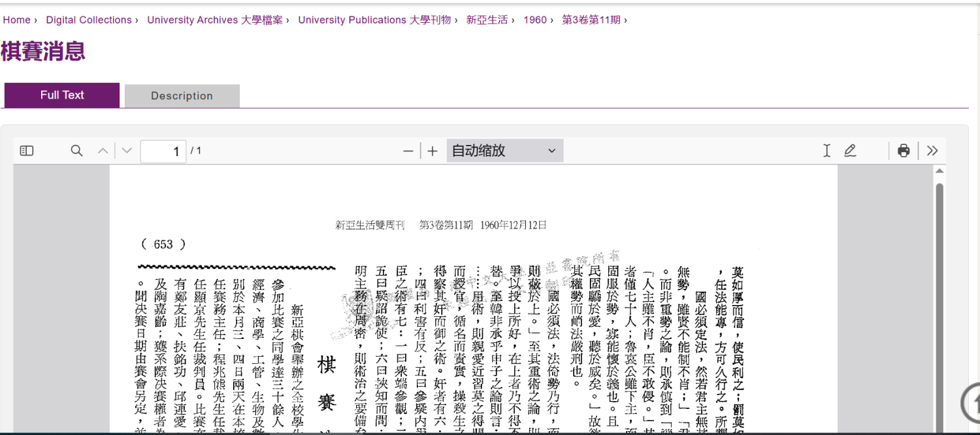Go to the next page
This screenshot has height=435, width=980.
(x=126, y=150)
